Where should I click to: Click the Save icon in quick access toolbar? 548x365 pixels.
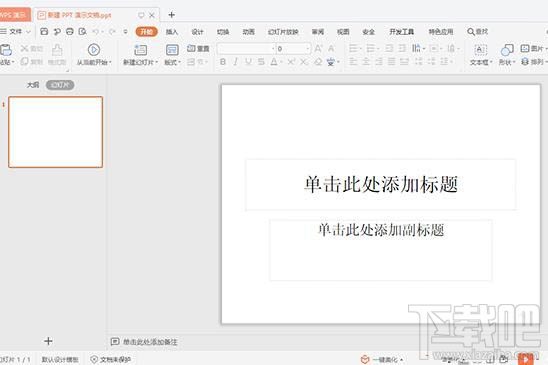(44, 31)
